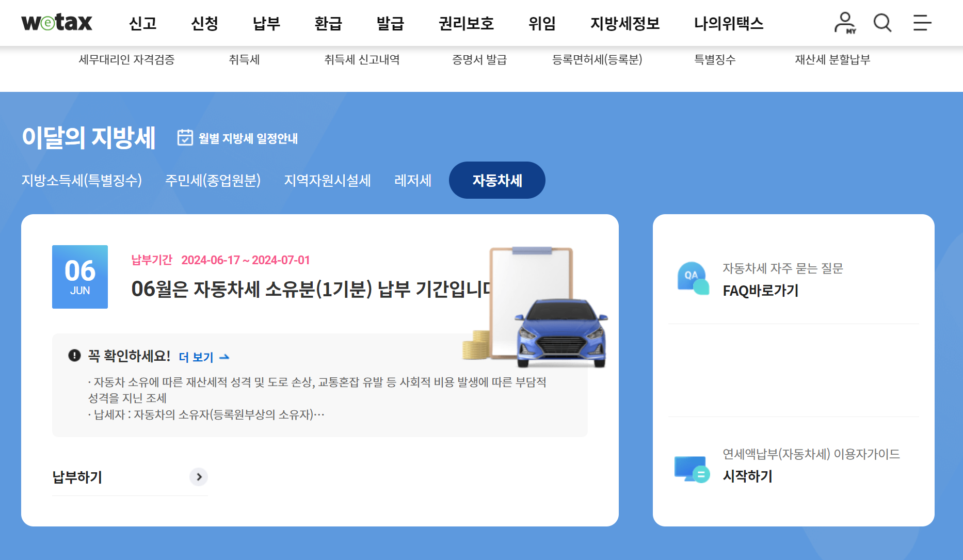Click the 납부하기 button
The width and height of the screenshot is (963, 560).
click(x=130, y=477)
